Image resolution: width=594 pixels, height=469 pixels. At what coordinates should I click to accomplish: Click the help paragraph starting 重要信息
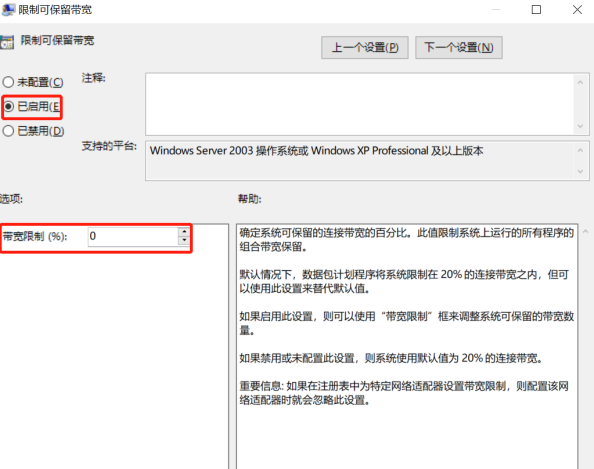pyautogui.click(x=404, y=393)
